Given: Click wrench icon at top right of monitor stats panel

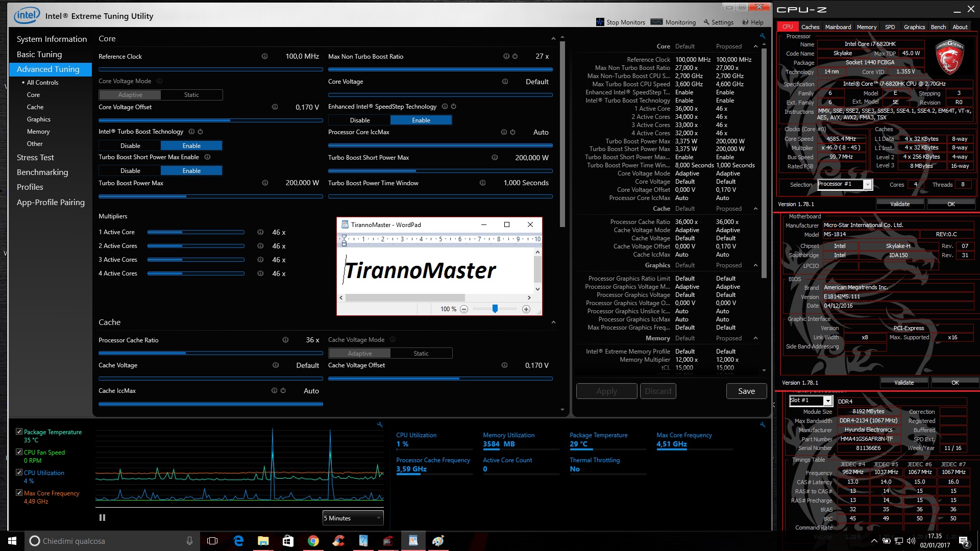Looking at the screenshot, I should [x=762, y=424].
